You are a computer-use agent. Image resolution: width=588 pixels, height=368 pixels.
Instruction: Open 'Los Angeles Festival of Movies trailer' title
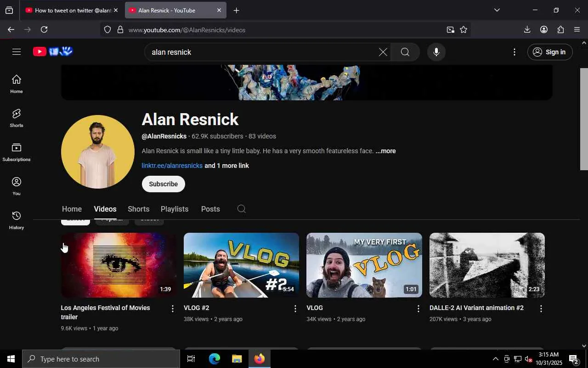click(105, 312)
